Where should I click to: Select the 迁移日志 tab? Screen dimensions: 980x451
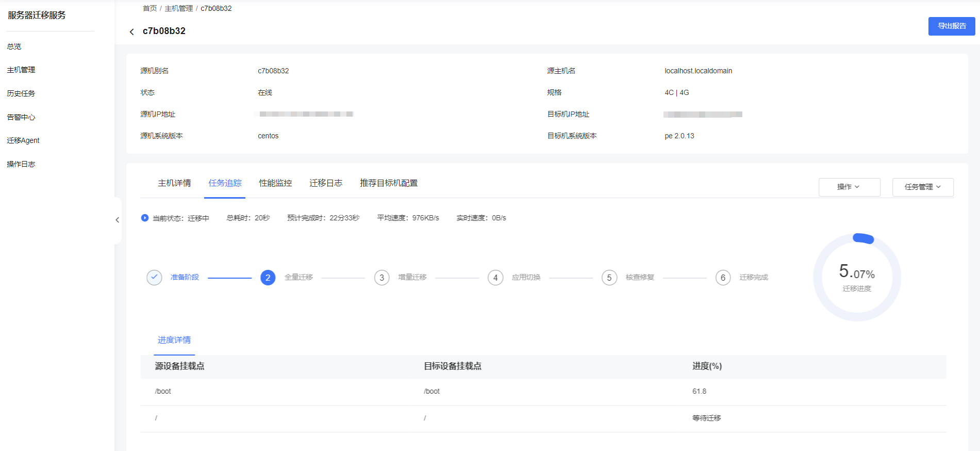pyautogui.click(x=326, y=183)
